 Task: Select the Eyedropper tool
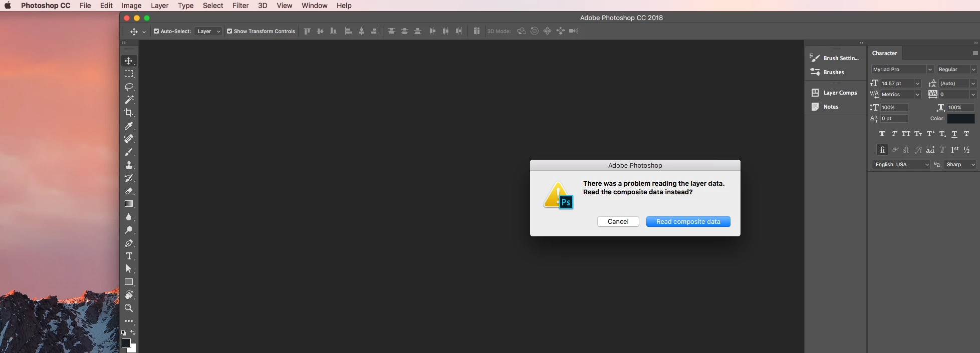point(129,126)
